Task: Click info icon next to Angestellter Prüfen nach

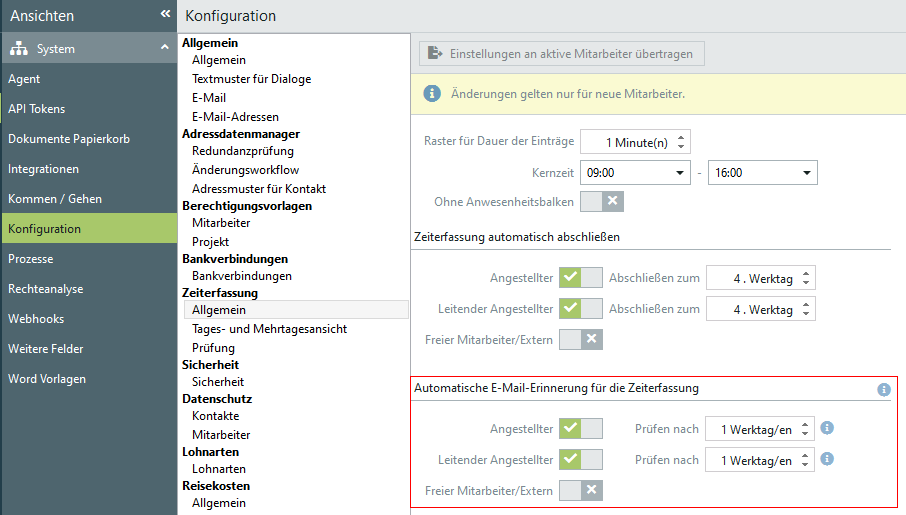Action: click(x=827, y=428)
